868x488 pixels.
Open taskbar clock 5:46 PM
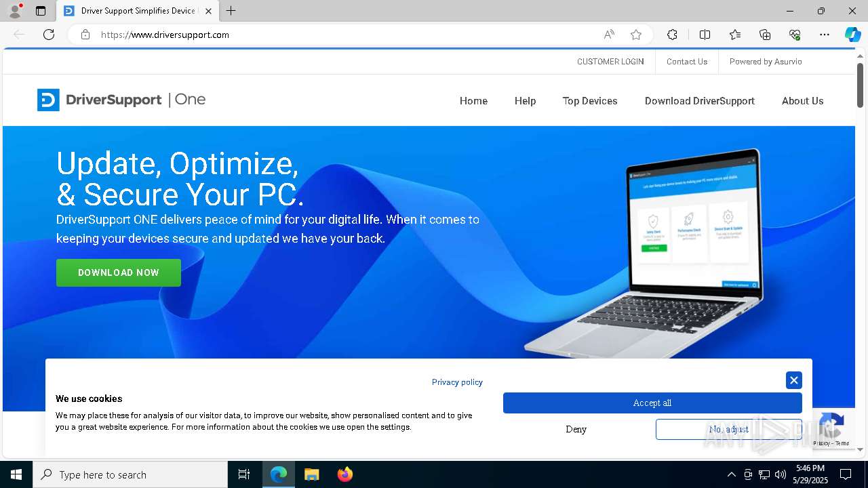[810, 474]
